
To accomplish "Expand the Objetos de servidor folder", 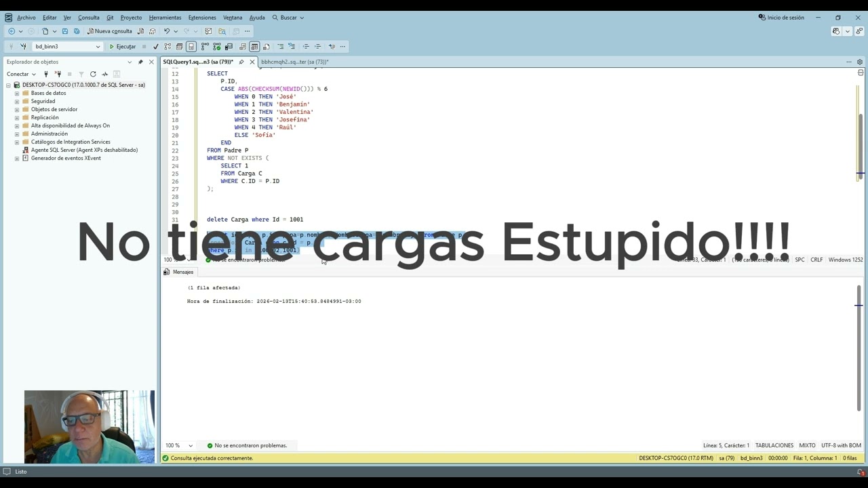I will (17, 110).
